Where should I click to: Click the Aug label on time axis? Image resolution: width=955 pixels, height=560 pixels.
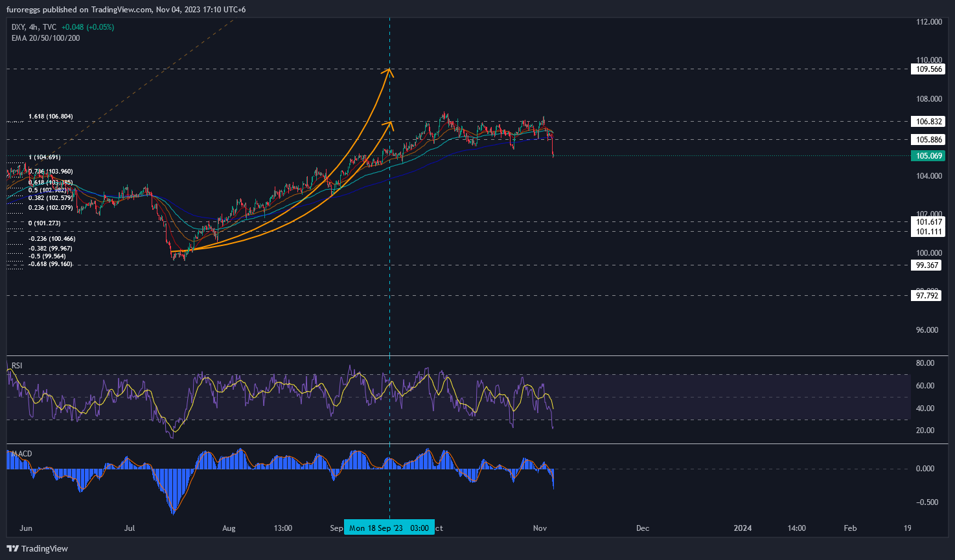coord(229,528)
